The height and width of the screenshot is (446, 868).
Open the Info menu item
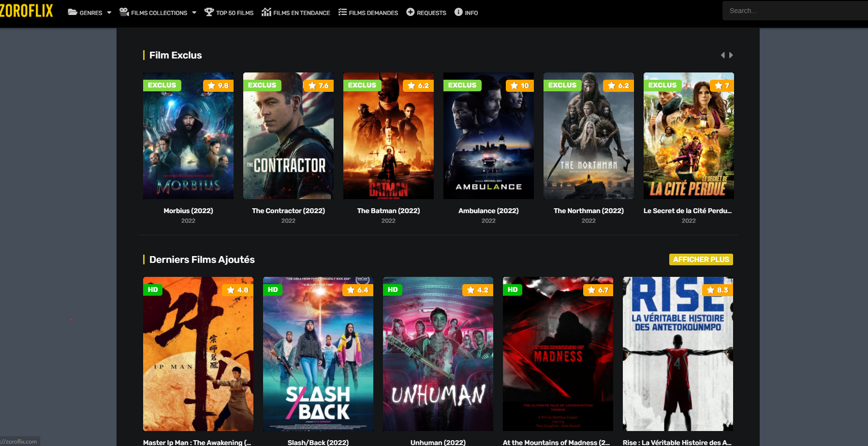pyautogui.click(x=471, y=13)
